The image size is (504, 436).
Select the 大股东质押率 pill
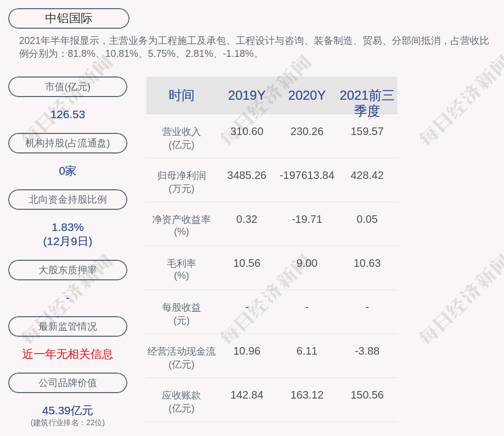pos(68,270)
